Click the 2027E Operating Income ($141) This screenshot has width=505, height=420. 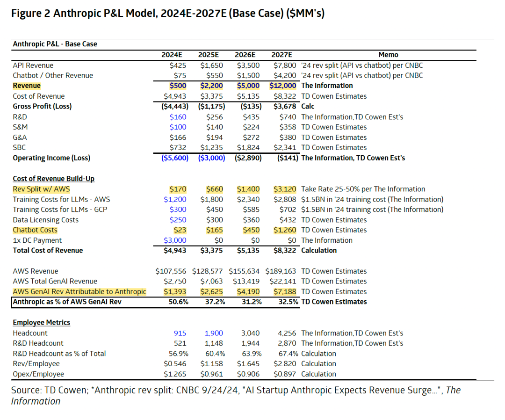[x=288, y=158]
